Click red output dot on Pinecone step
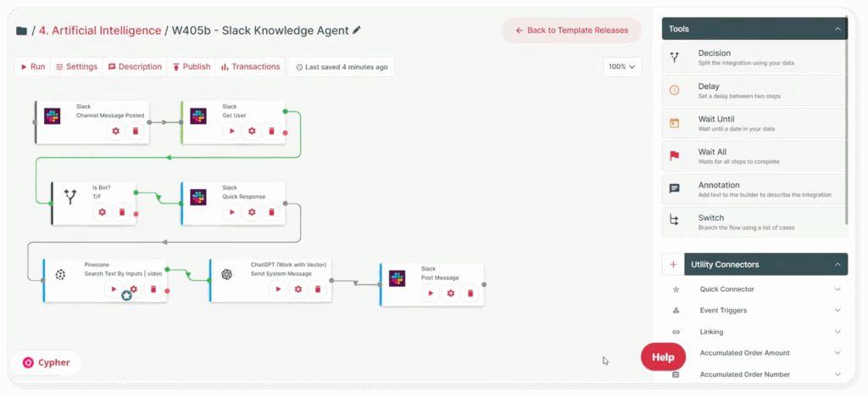Screen dimensions: 868x397 tap(167, 291)
